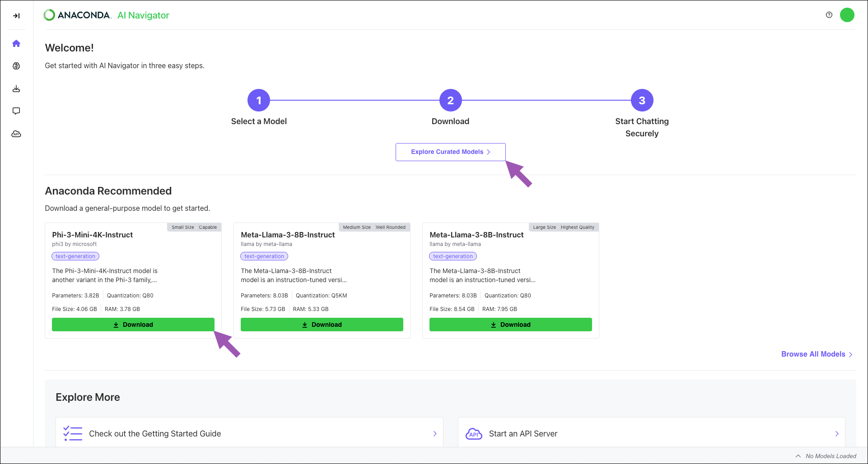Click the Small Size Capable badge
Image resolution: width=868 pixels, height=464 pixels.
coord(194,227)
